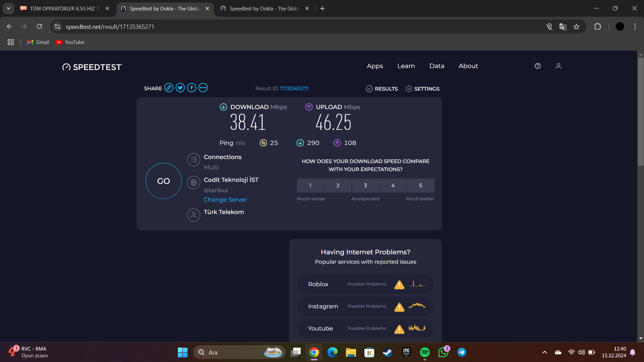Open the user account icon in Speedtest header
644x362 pixels.
[558, 66]
